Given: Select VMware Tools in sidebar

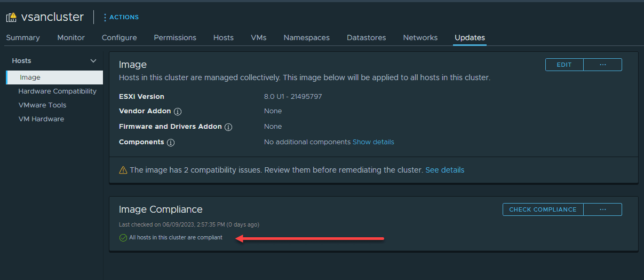Looking at the screenshot, I should tap(42, 105).
